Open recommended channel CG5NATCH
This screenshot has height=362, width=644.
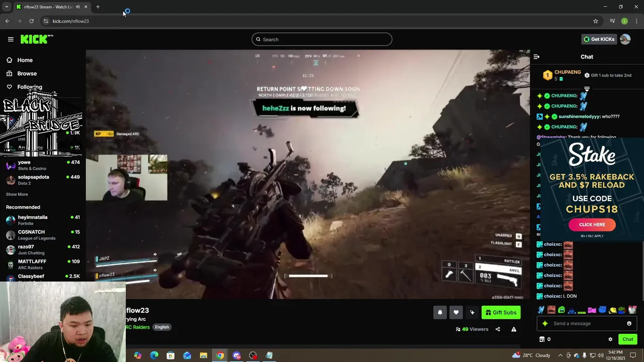(x=43, y=235)
